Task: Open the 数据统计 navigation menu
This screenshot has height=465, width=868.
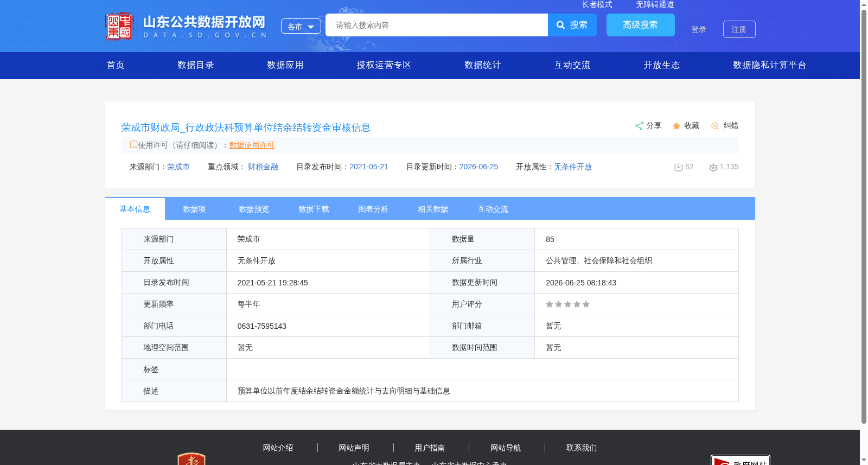Action: click(x=483, y=65)
